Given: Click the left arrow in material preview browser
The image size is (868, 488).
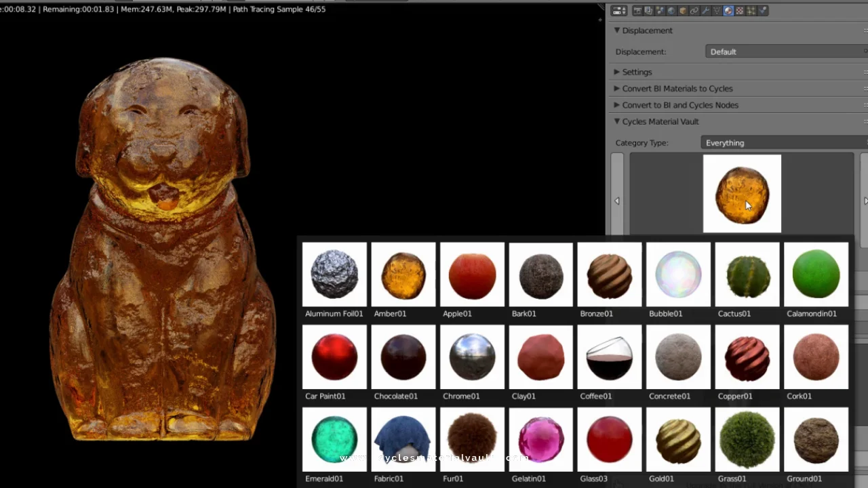Looking at the screenshot, I should click(617, 201).
